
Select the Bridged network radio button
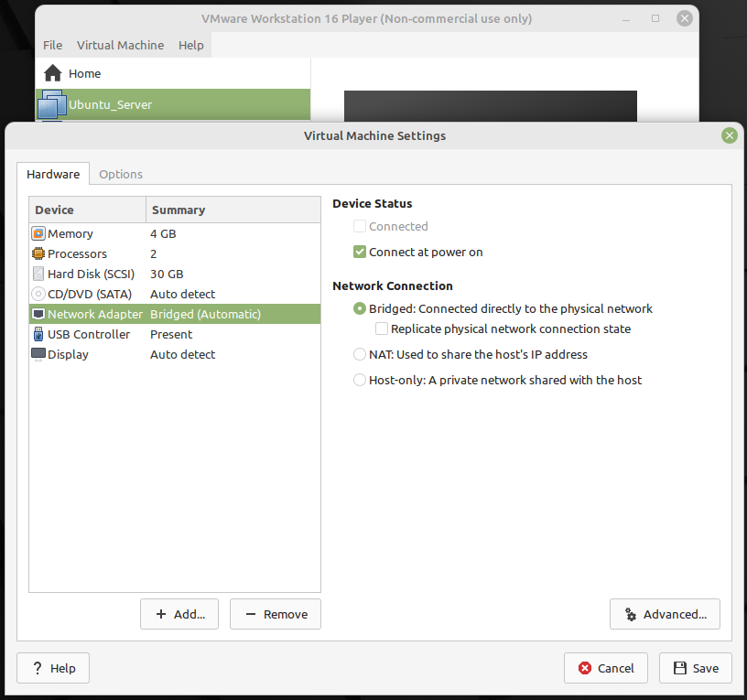click(360, 308)
